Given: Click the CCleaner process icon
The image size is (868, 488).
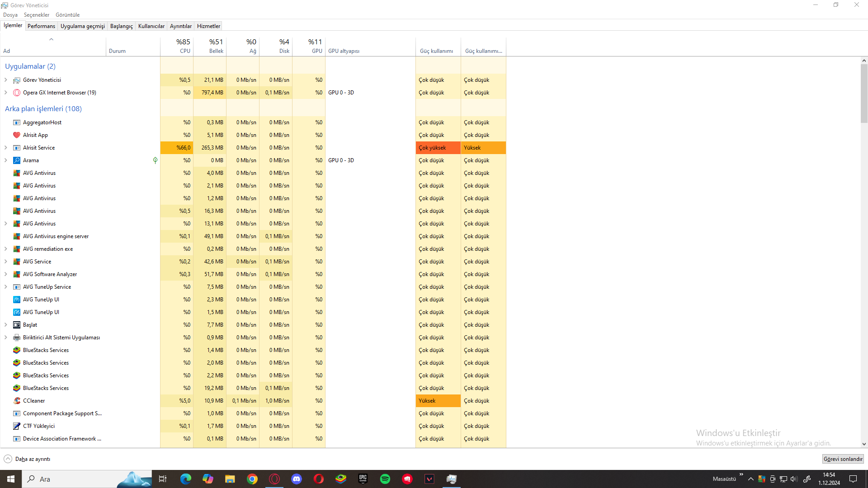Looking at the screenshot, I should click(17, 401).
